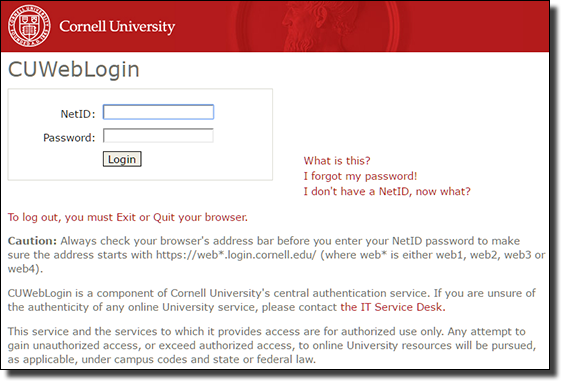Click the red log out notice text
The height and width of the screenshot is (390, 570).
128,217
